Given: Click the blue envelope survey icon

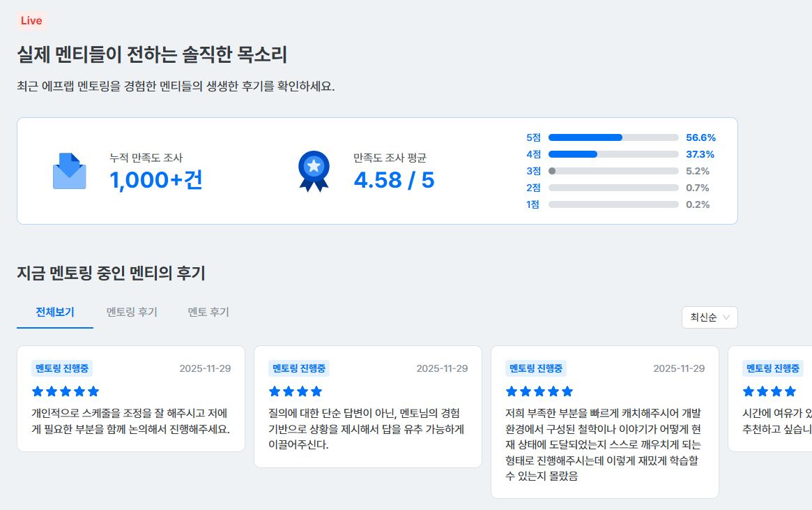Looking at the screenshot, I should [70, 171].
